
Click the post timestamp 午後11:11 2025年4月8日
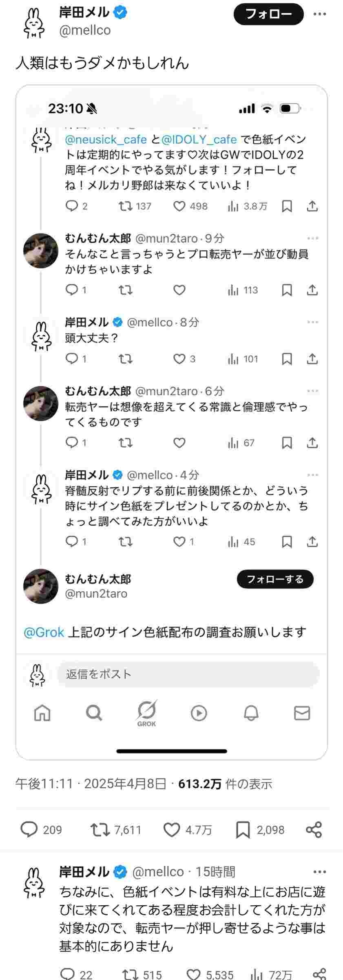91,784
